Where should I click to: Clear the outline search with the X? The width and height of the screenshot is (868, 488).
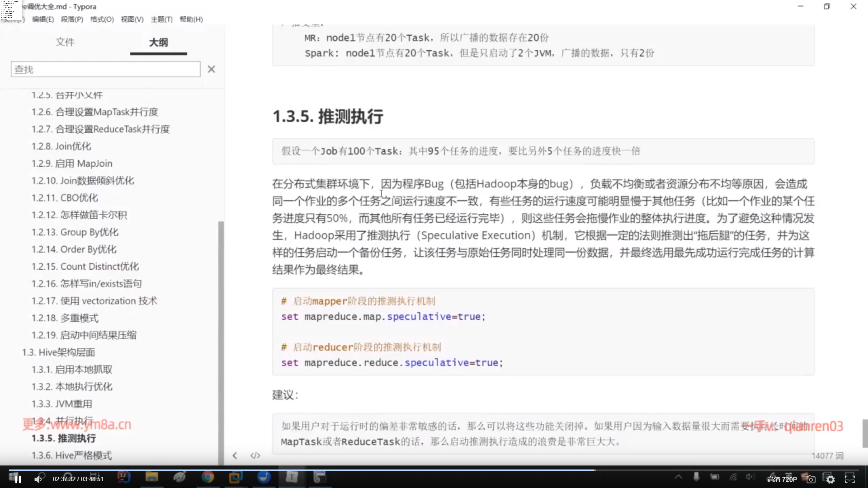point(211,69)
